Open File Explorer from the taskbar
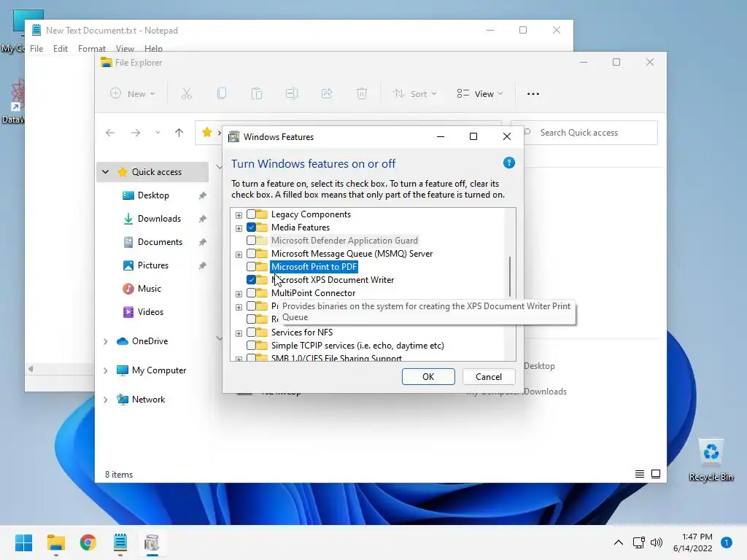 coord(55,542)
